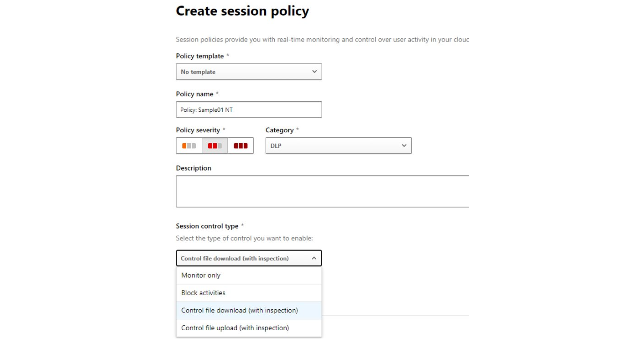644x343 pixels.
Task: Click the Policy template chevron arrow
Action: (314, 72)
